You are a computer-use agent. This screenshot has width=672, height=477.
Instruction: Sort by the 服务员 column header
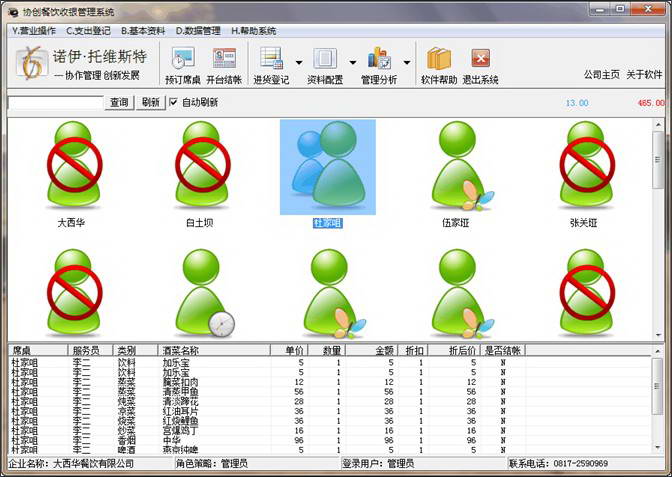[x=90, y=351]
